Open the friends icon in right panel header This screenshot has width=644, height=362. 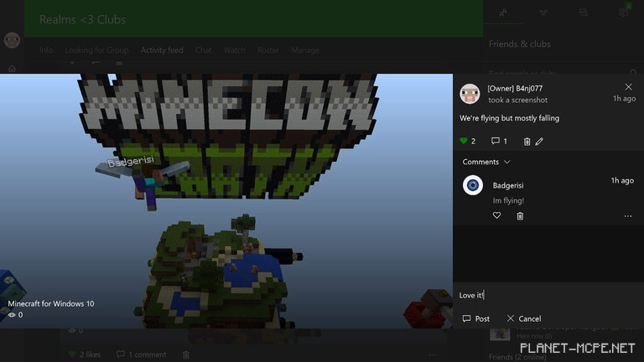click(x=503, y=13)
